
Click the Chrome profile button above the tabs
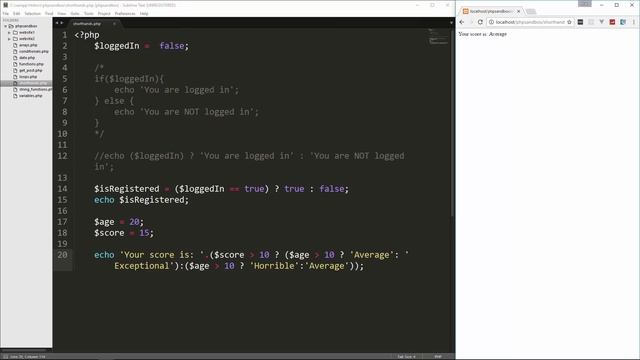click(585, 4)
